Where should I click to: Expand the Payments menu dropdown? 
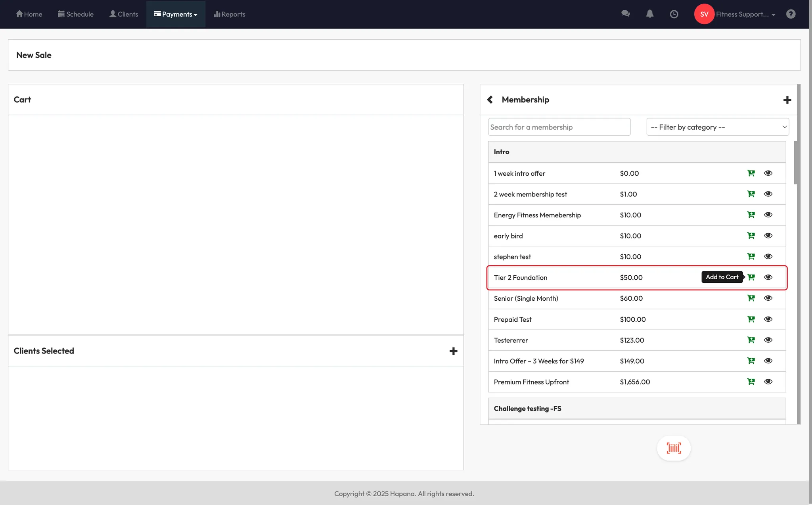[x=176, y=14]
